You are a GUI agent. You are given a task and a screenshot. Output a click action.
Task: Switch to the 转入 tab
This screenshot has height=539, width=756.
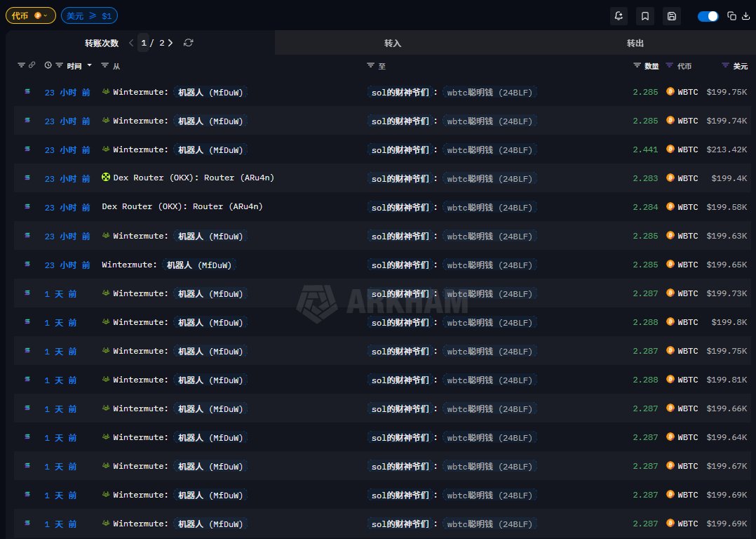click(393, 42)
